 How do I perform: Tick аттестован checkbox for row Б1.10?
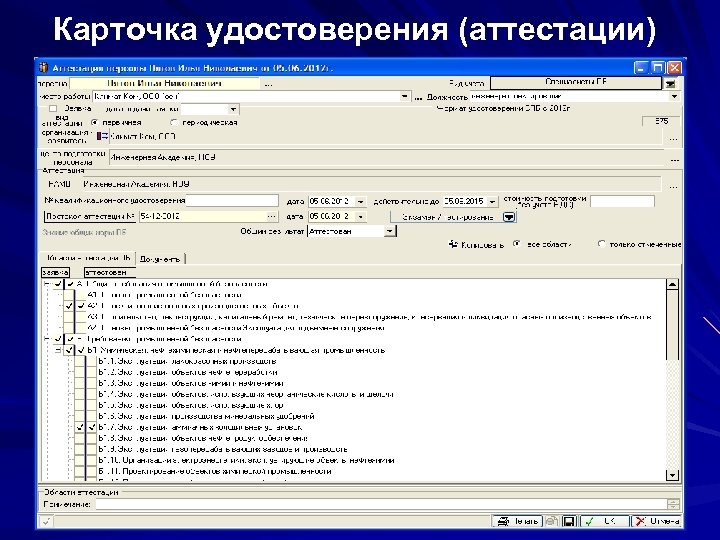[91, 461]
